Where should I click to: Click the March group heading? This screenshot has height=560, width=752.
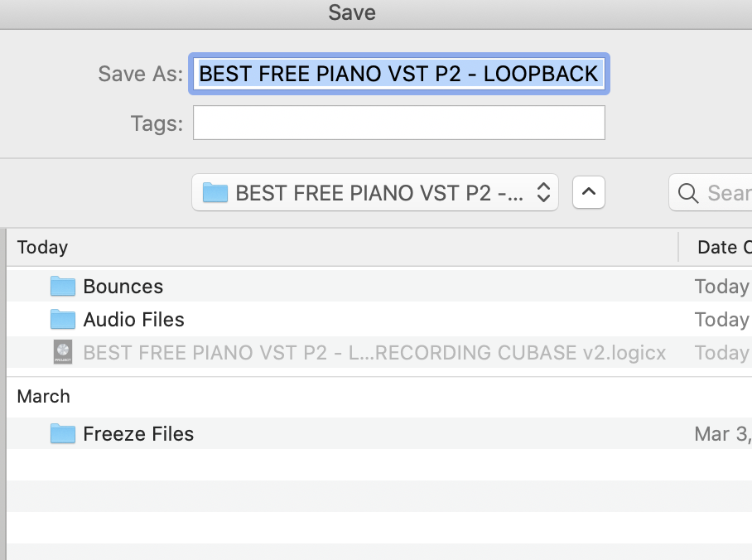(44, 397)
